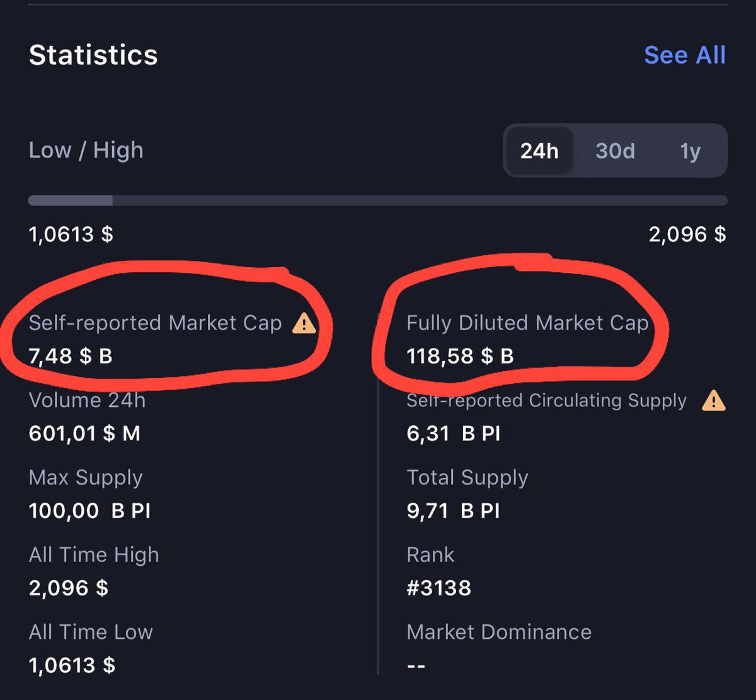The width and height of the screenshot is (756, 700).
Task: Tap warning icon beside Self-reported Market Cap
Action: coord(304,324)
